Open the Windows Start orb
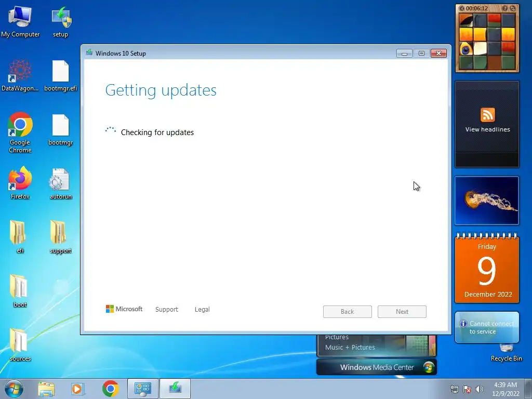The width and height of the screenshot is (532, 399). (x=14, y=389)
